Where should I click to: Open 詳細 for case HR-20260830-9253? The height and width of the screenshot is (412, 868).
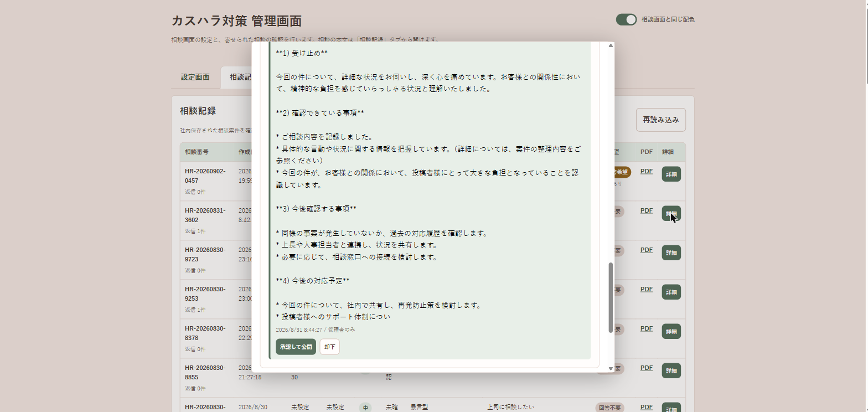(671, 292)
